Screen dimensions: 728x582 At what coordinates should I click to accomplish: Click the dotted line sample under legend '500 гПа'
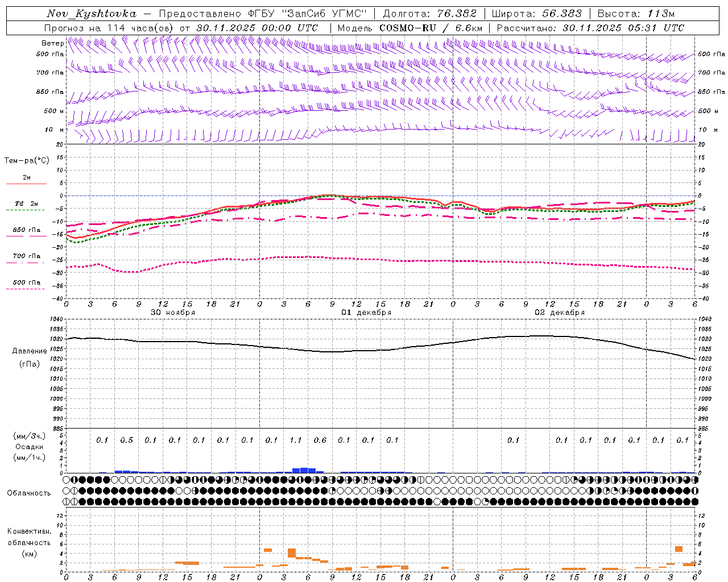tap(26, 289)
